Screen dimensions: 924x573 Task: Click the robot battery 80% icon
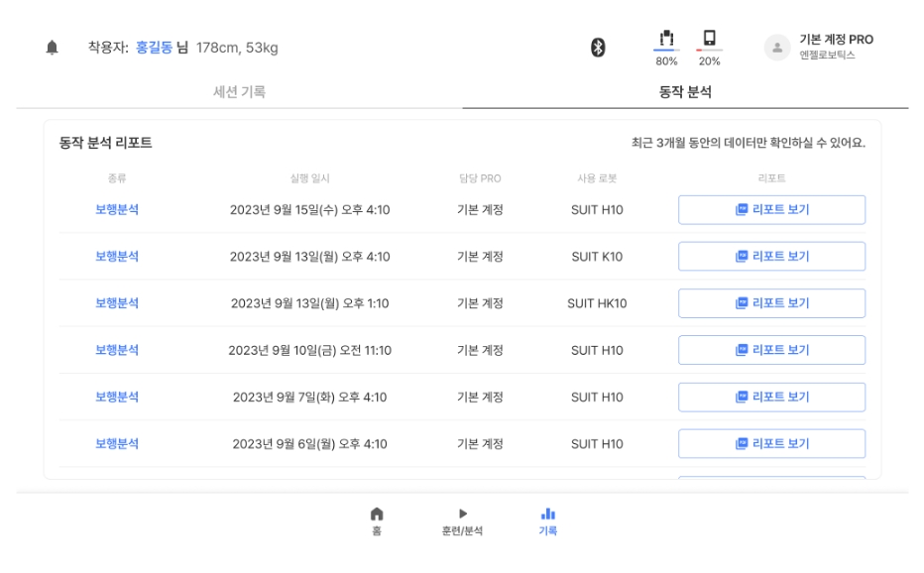pyautogui.click(x=667, y=41)
